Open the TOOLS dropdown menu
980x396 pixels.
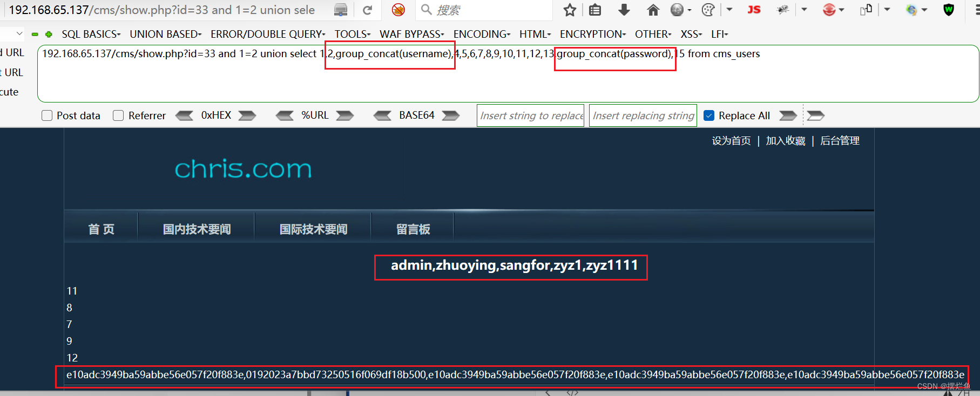[x=352, y=34]
